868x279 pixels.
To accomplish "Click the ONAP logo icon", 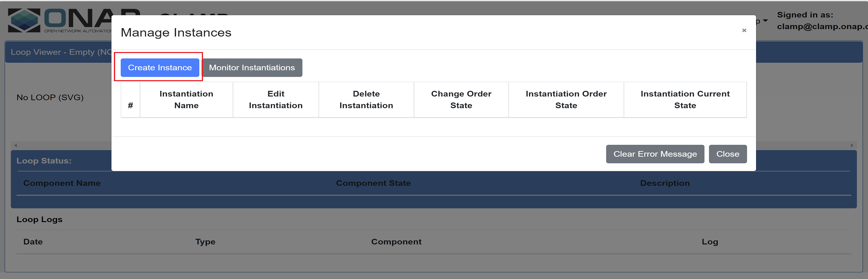I will [24, 21].
